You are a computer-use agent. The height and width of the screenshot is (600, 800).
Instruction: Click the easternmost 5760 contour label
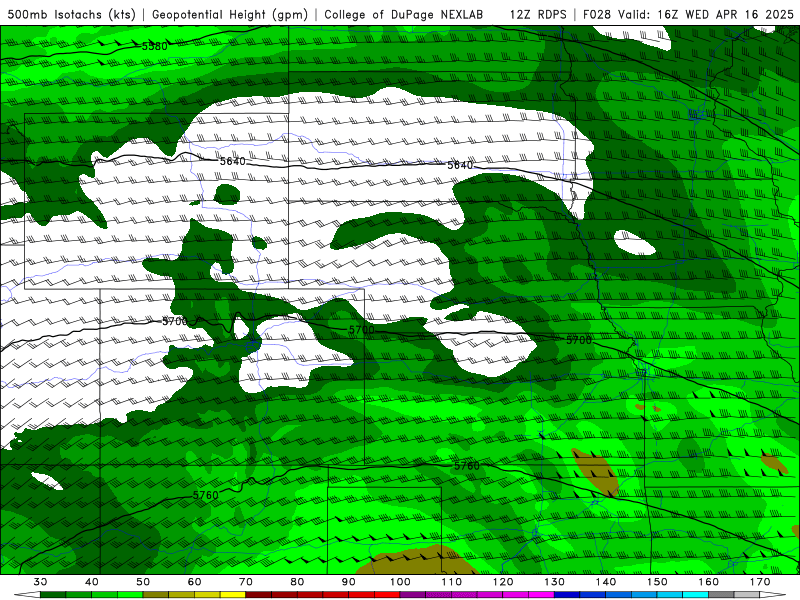[467, 466]
